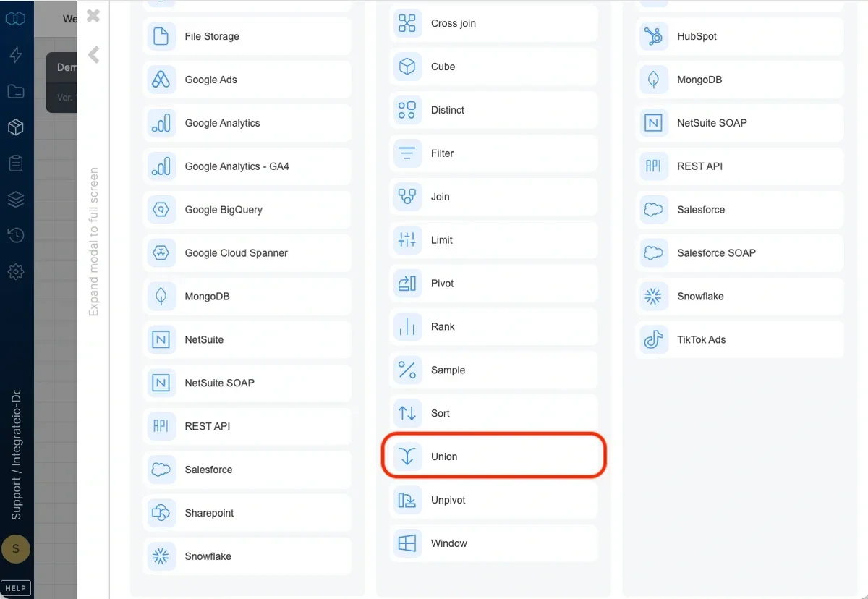Pick the NetSuite source component

pyautogui.click(x=247, y=339)
